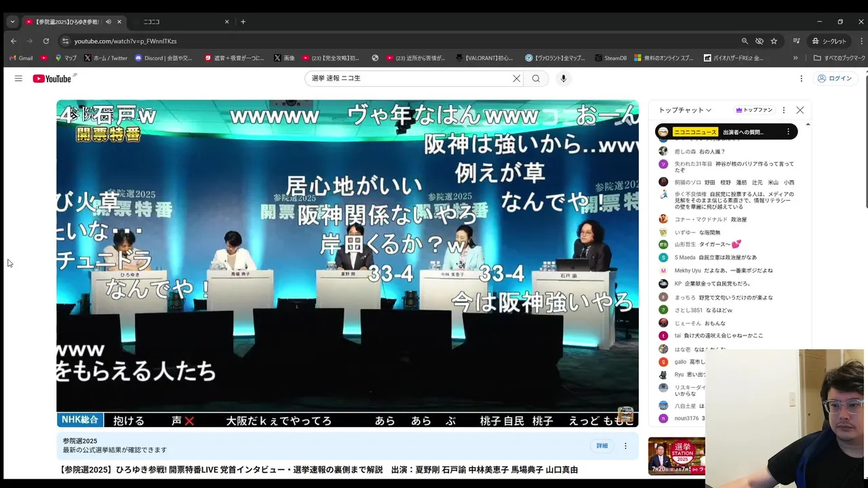The width and height of the screenshot is (868, 488).
Task: Open the 【完全攻略】初... YouTube bookmark
Action: (x=332, y=58)
